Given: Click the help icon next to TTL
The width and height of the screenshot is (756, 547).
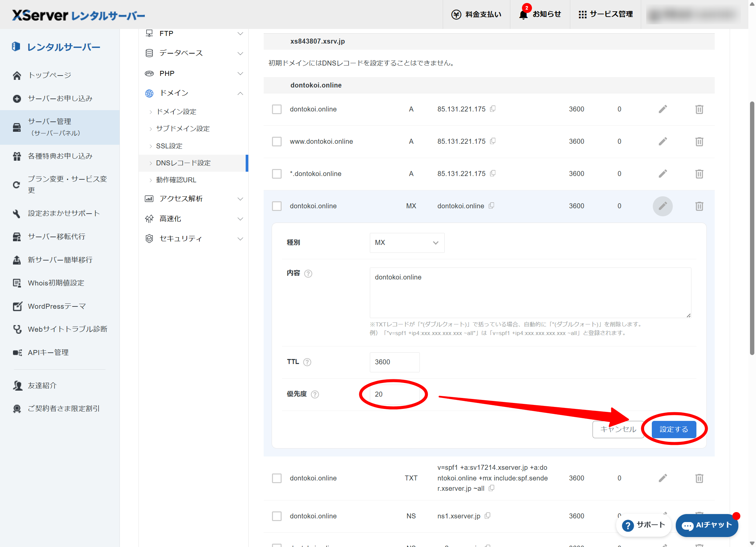Looking at the screenshot, I should coord(307,362).
